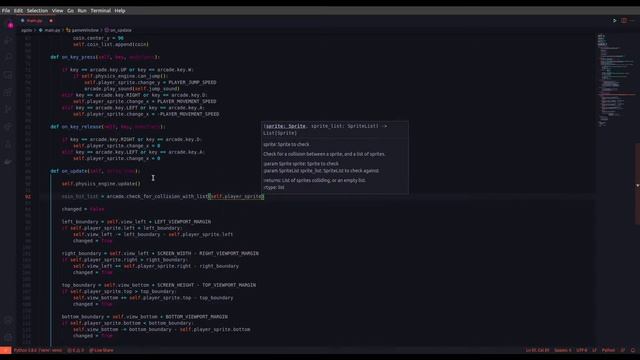Viewport: 640px width, 360px height.
Task: Click 'self.player_sprite' argument on line 92
Action: point(237,196)
